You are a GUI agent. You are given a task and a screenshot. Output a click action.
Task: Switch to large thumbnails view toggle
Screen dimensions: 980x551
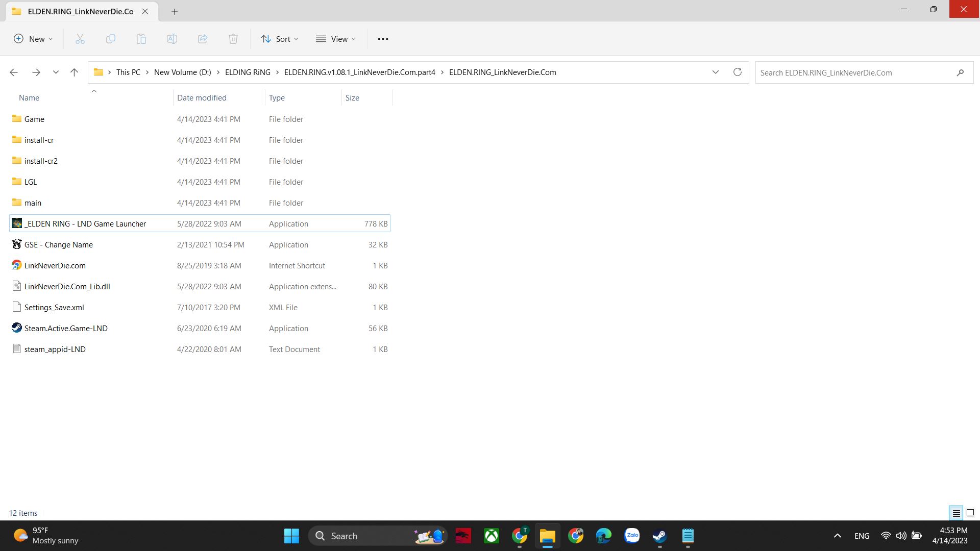[x=970, y=513]
